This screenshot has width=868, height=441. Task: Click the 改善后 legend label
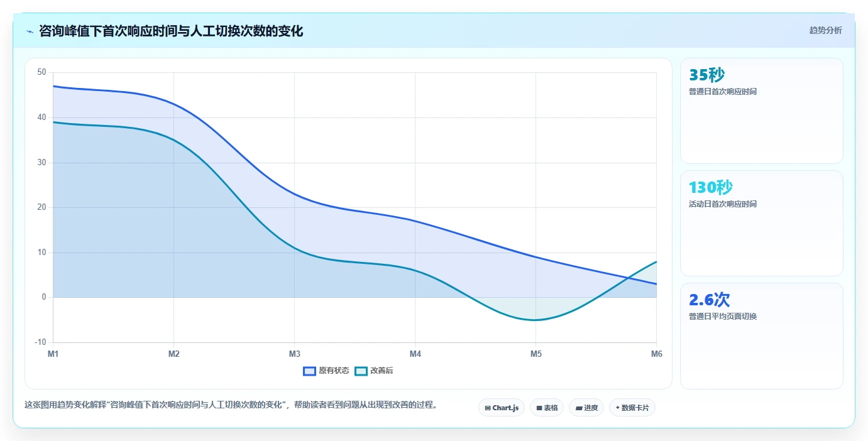(382, 371)
